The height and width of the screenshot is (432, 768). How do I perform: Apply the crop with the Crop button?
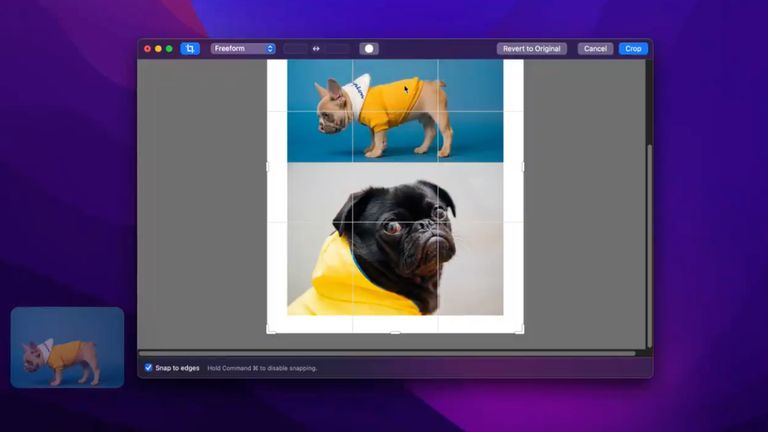point(633,48)
